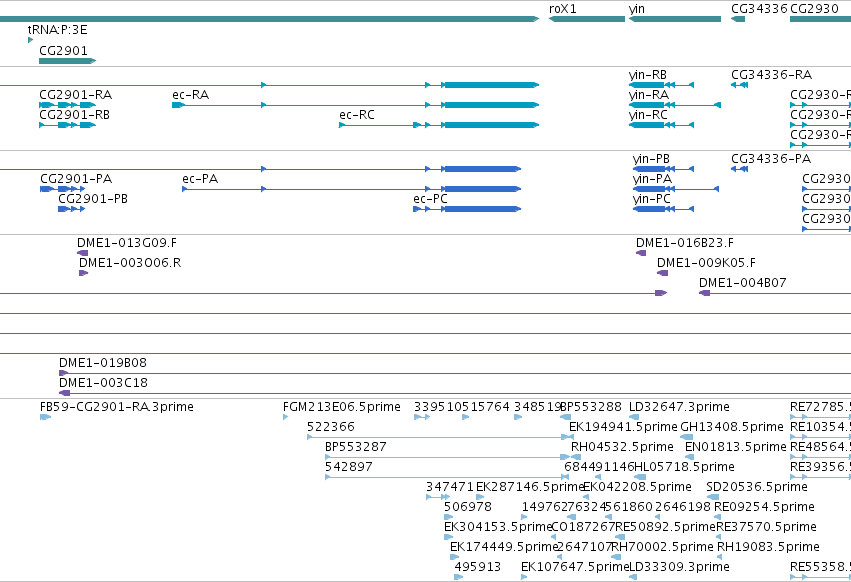Select the CG2901-PB protein feature

pos(72,209)
